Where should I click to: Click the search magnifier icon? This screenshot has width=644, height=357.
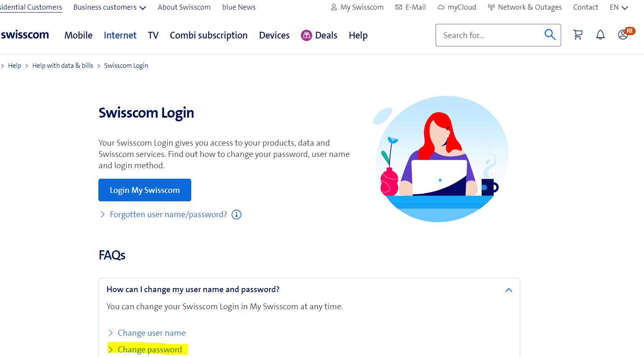click(x=550, y=35)
